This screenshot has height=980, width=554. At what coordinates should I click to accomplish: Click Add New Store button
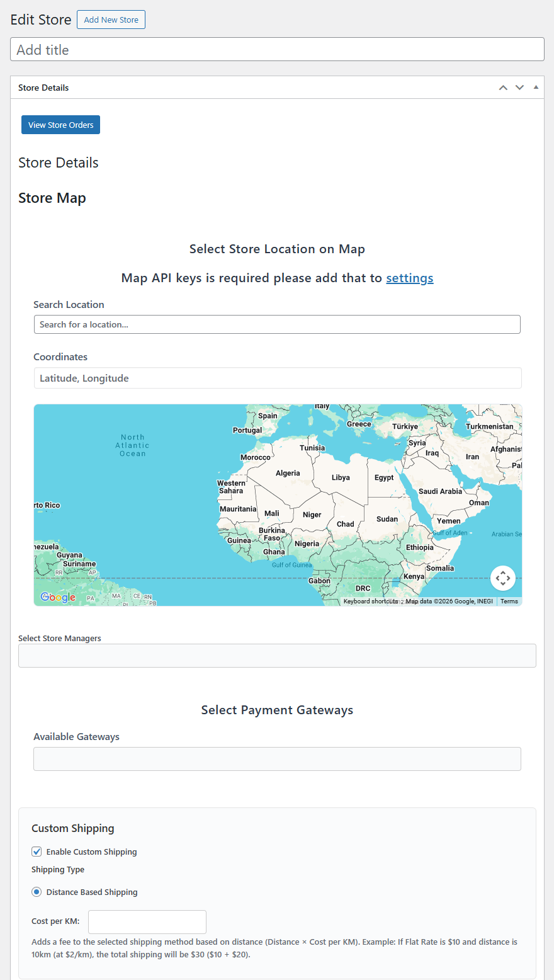pos(111,20)
